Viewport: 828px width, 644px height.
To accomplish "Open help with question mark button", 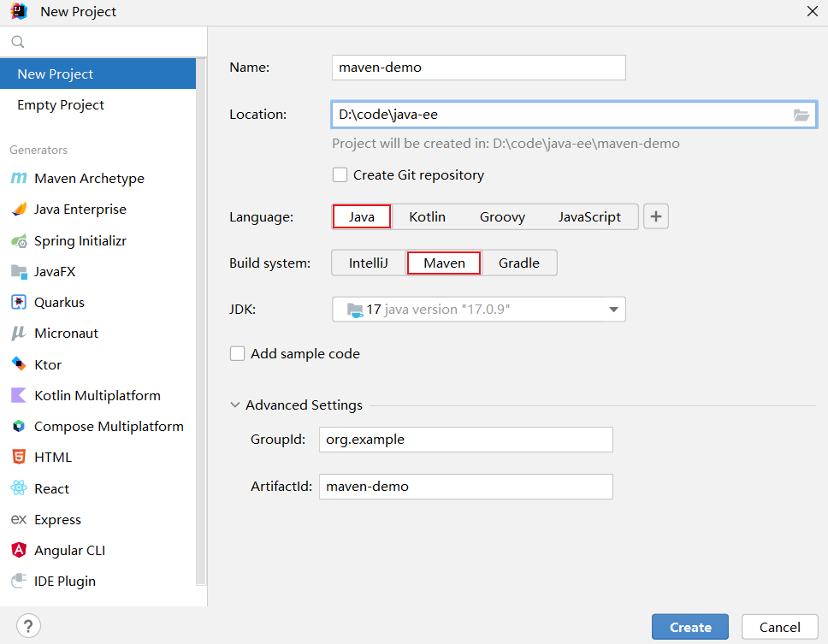I will click(28, 626).
